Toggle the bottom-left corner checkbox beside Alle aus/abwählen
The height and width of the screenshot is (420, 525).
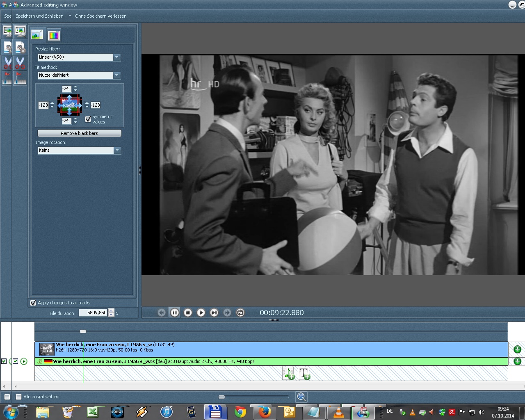(x=7, y=397)
